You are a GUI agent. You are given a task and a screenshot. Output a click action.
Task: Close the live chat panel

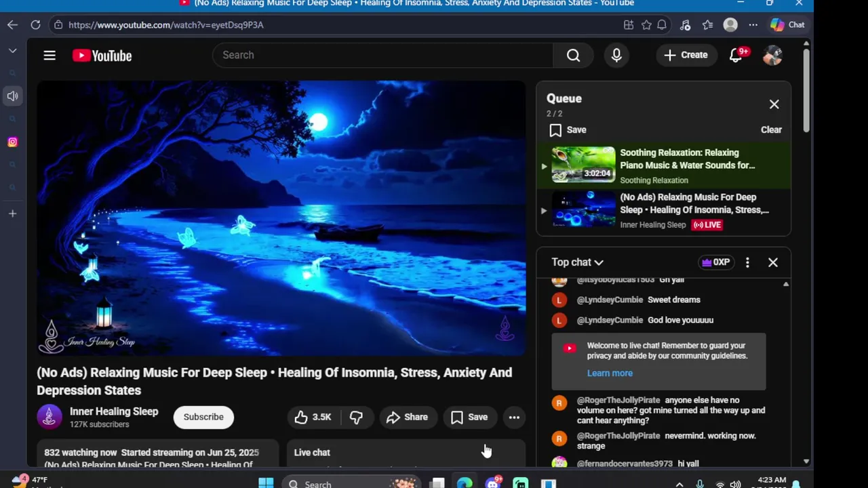[772, 262]
